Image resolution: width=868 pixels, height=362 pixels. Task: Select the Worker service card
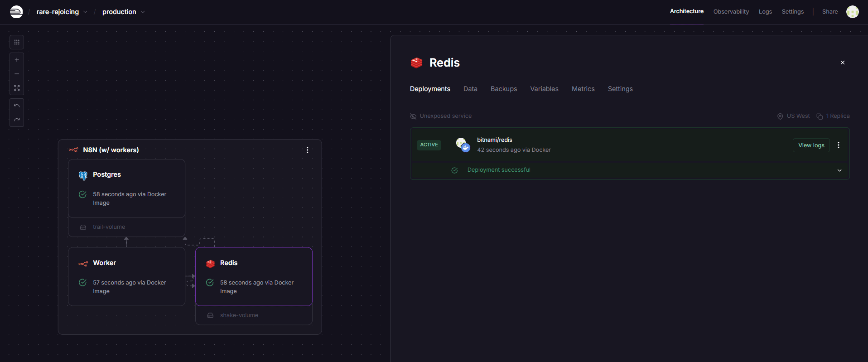point(126,276)
